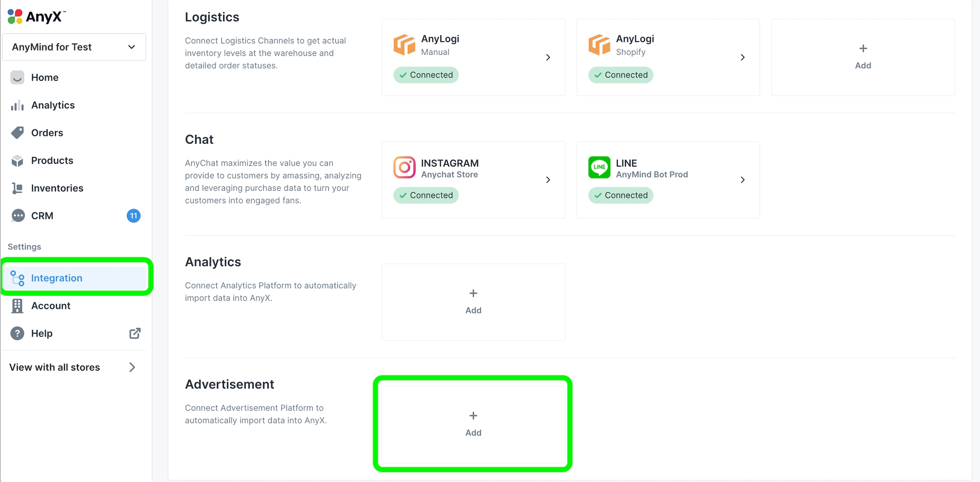Click the AnyX logo icon
Viewport: 980px width, 482px height.
15,17
